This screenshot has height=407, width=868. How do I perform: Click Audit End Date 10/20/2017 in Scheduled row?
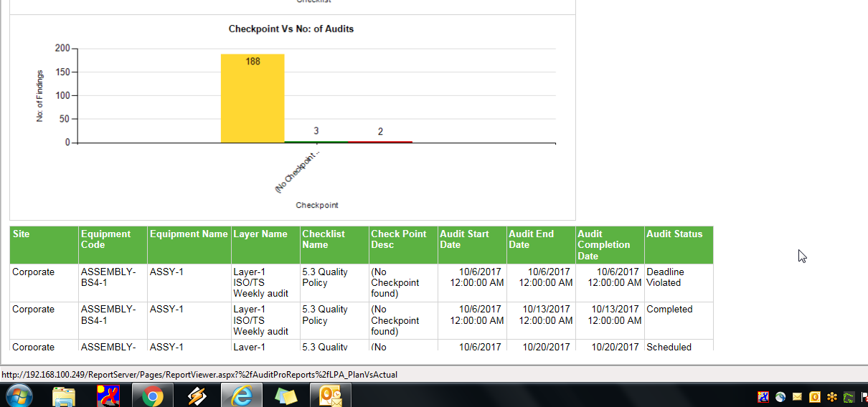(x=549, y=347)
